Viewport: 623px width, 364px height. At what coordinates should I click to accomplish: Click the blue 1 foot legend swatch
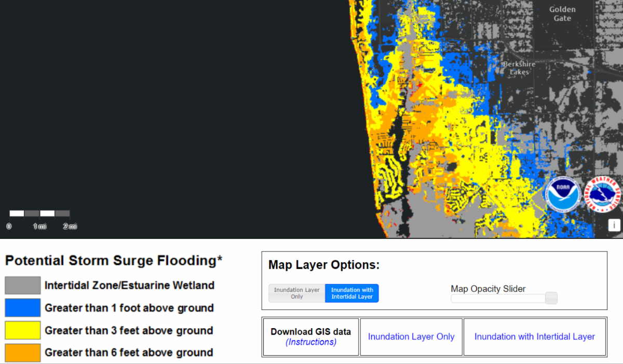pos(23,307)
